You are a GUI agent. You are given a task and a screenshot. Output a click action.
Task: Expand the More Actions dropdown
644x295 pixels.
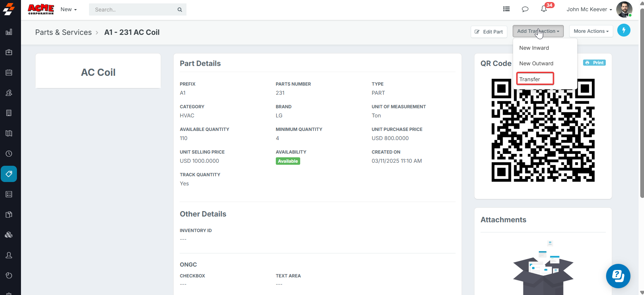click(x=591, y=31)
